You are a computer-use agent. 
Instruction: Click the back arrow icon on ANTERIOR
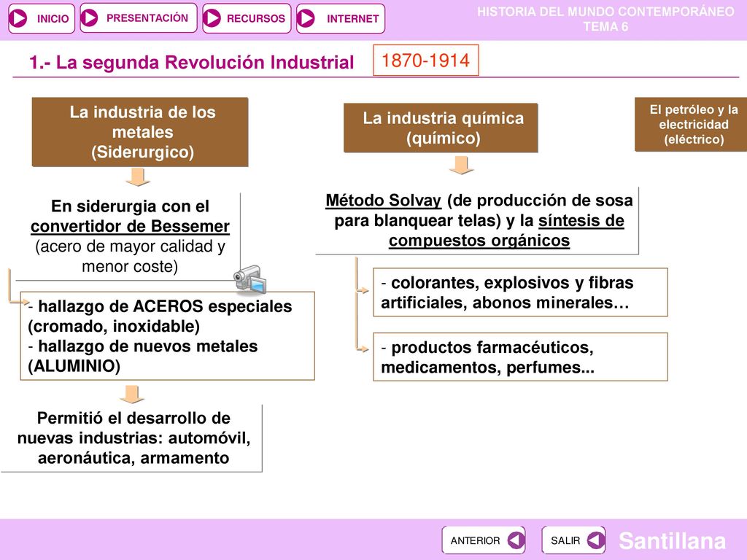tap(516, 540)
